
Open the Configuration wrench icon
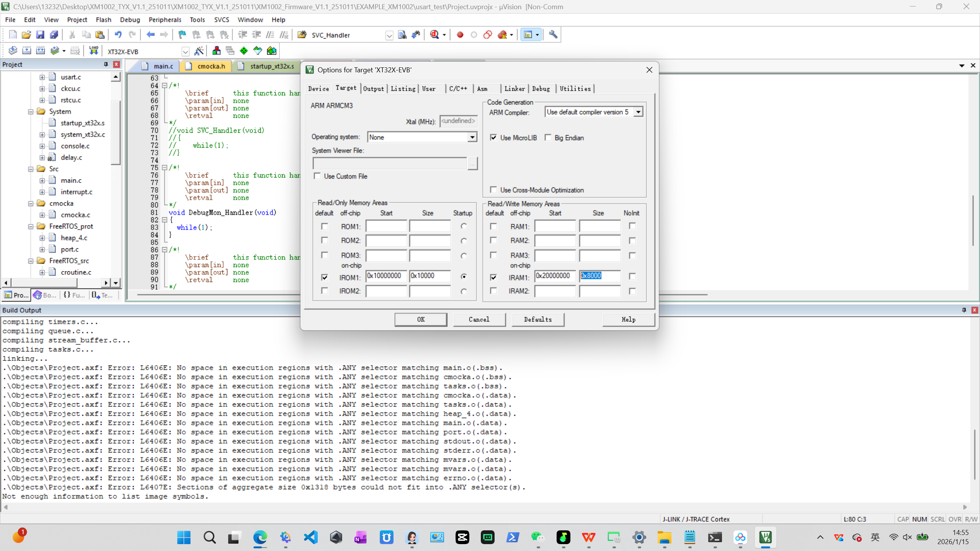click(x=553, y=35)
